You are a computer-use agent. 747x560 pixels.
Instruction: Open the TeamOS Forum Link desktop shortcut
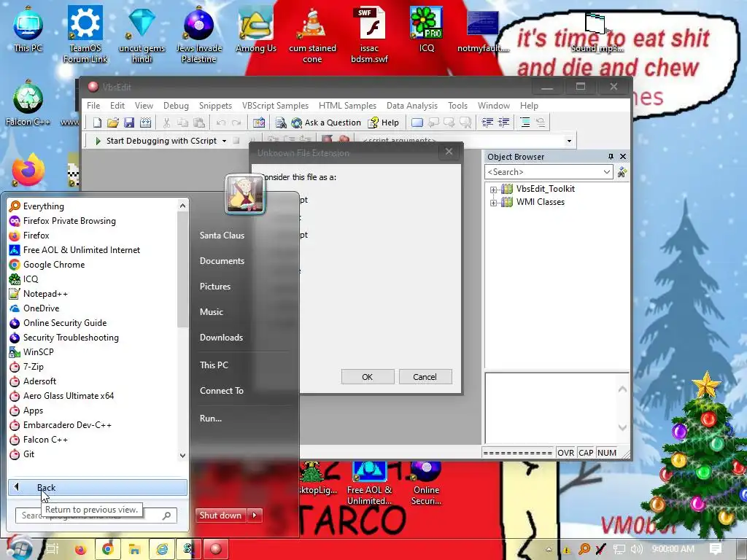click(x=85, y=34)
